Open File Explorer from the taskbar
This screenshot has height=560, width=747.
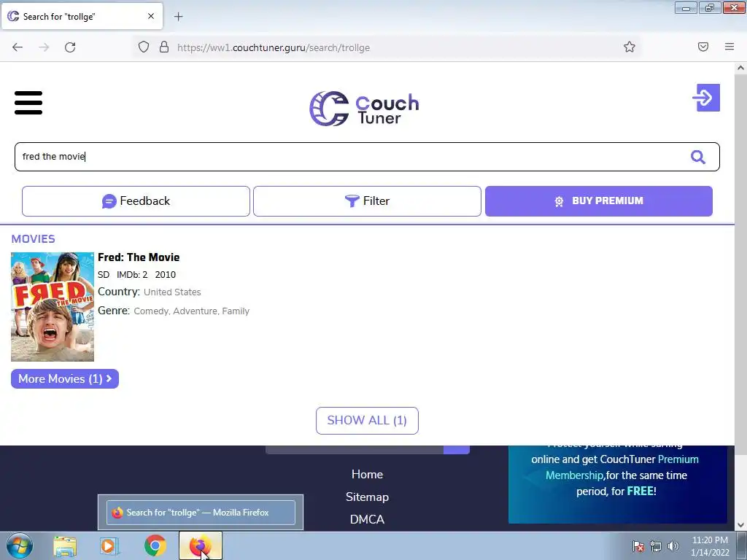[x=65, y=546]
